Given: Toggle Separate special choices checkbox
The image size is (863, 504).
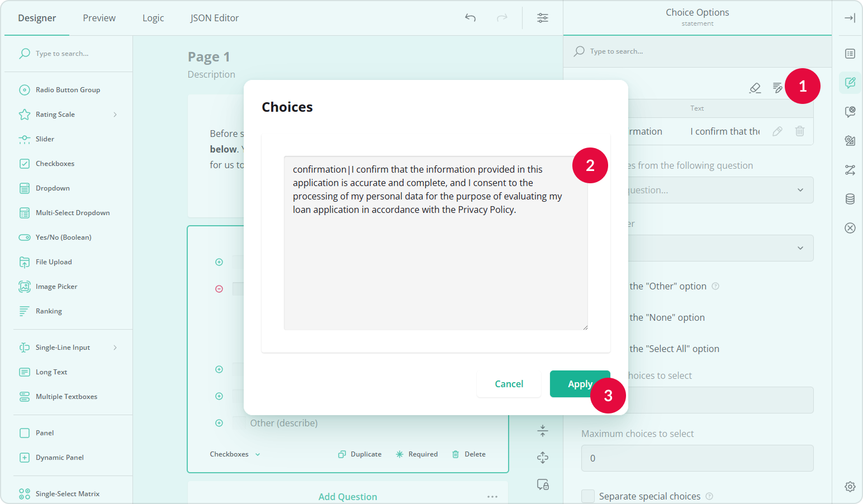Looking at the screenshot, I should coord(588,496).
